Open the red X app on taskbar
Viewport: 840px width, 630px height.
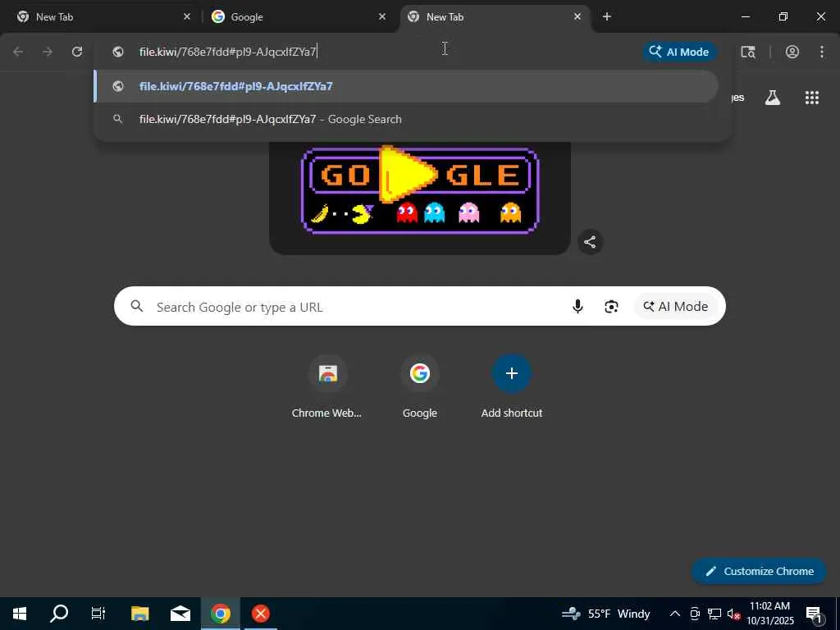[261, 614]
